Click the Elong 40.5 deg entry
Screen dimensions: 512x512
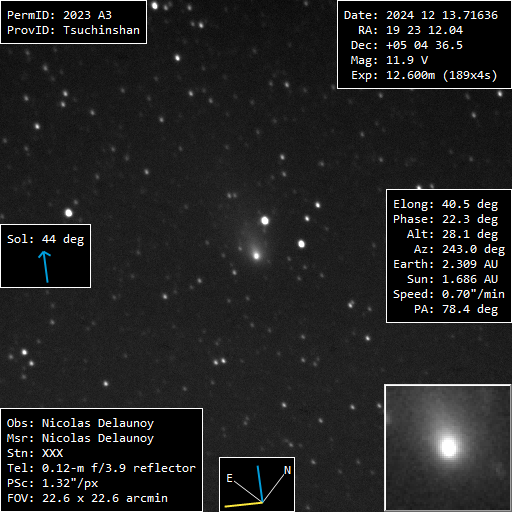[x=445, y=204]
